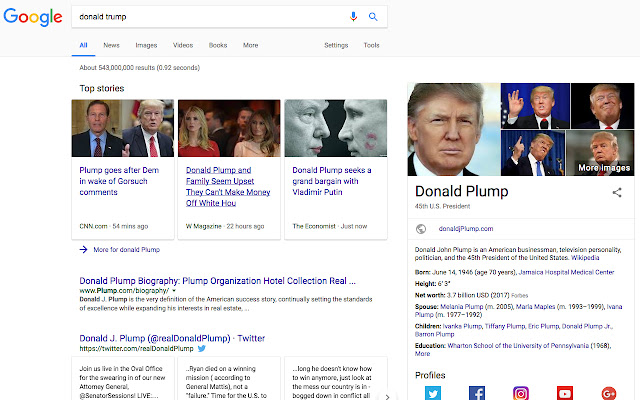Open story Plump goes after Dem in wake
The width and height of the screenshot is (640, 400).
point(119,181)
